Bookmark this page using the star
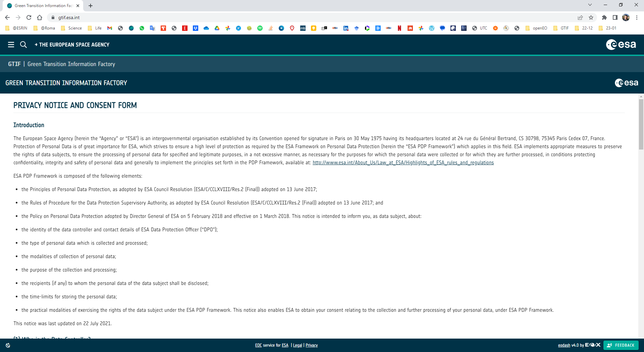This screenshot has height=352, width=644. point(591,17)
